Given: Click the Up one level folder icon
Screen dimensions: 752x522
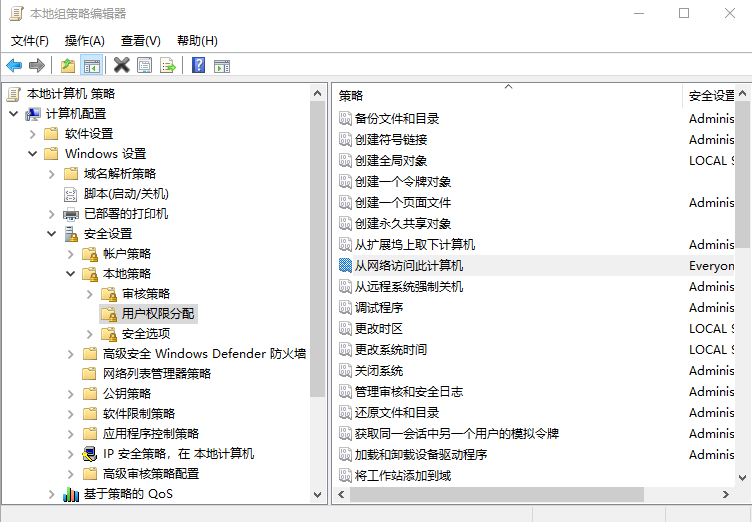Looking at the screenshot, I should pos(67,66).
